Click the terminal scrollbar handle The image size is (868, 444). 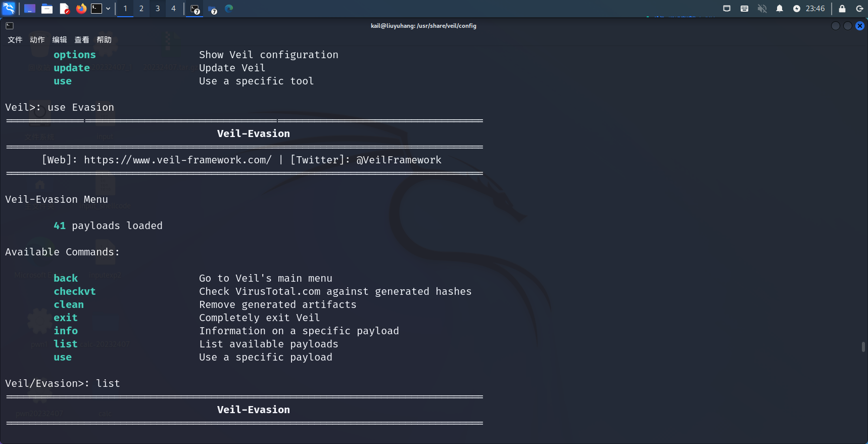(863, 347)
